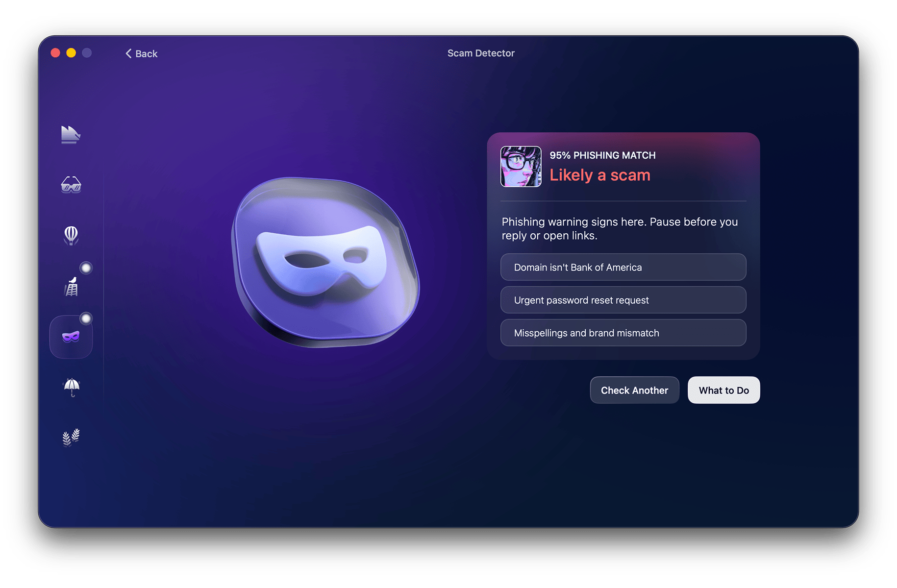Image resolution: width=897 pixels, height=588 pixels.
Task: Click the 'Likely a scam' heading
Action: pos(600,175)
